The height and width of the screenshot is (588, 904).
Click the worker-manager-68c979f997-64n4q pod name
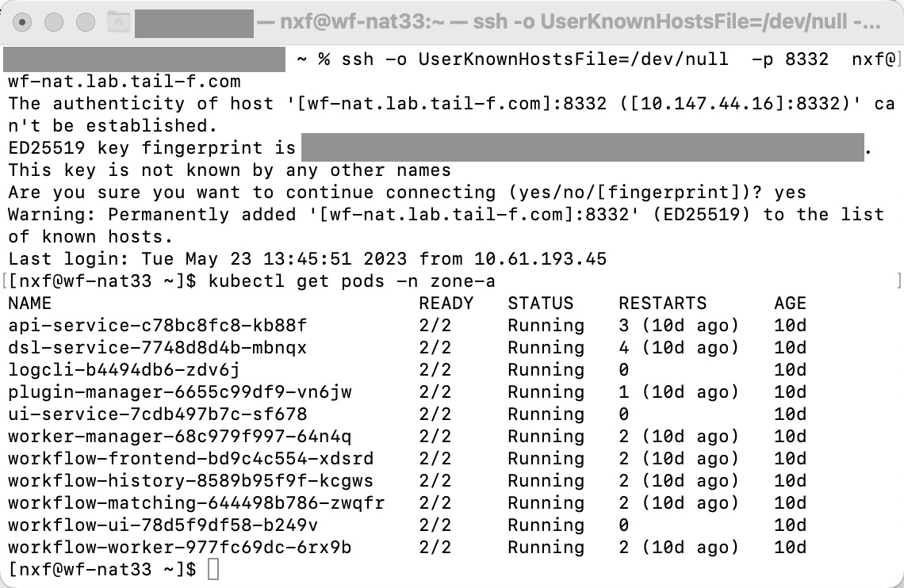(x=180, y=437)
